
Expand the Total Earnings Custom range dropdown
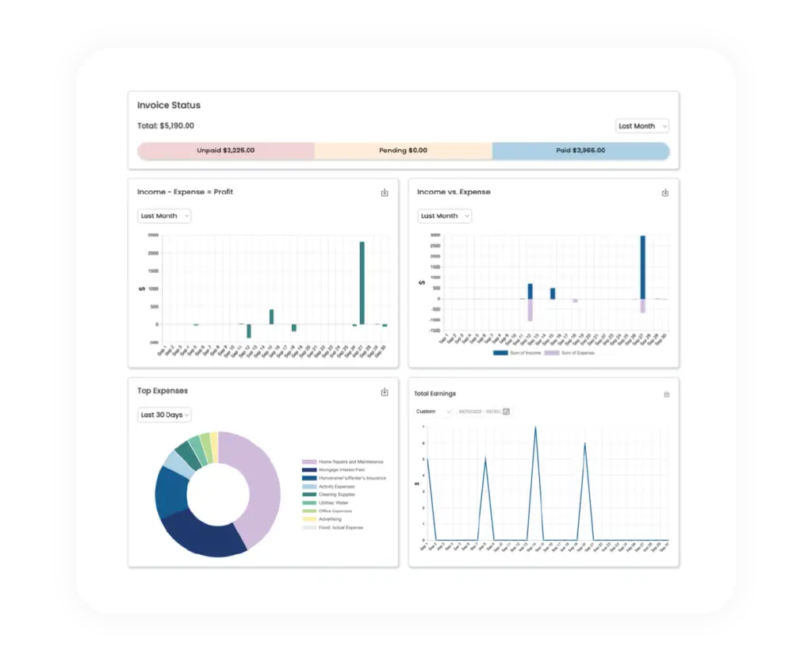(x=434, y=411)
